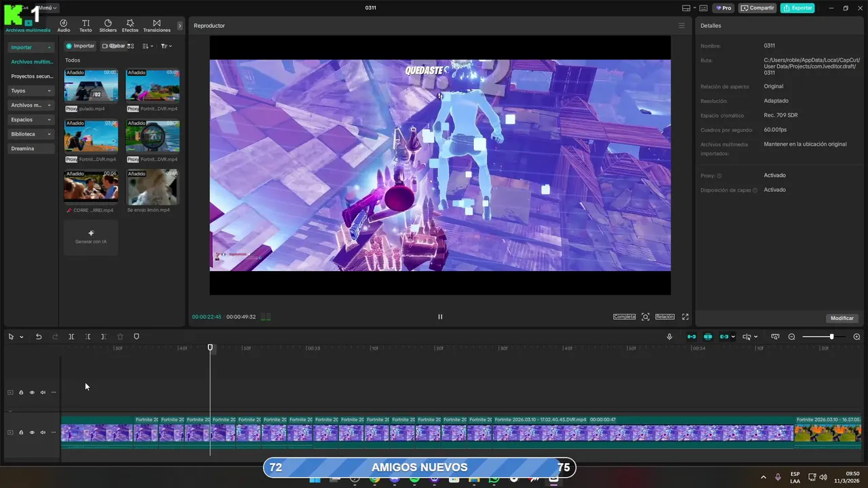
Task: Open the media sort order dropdown
Action: click(x=148, y=46)
